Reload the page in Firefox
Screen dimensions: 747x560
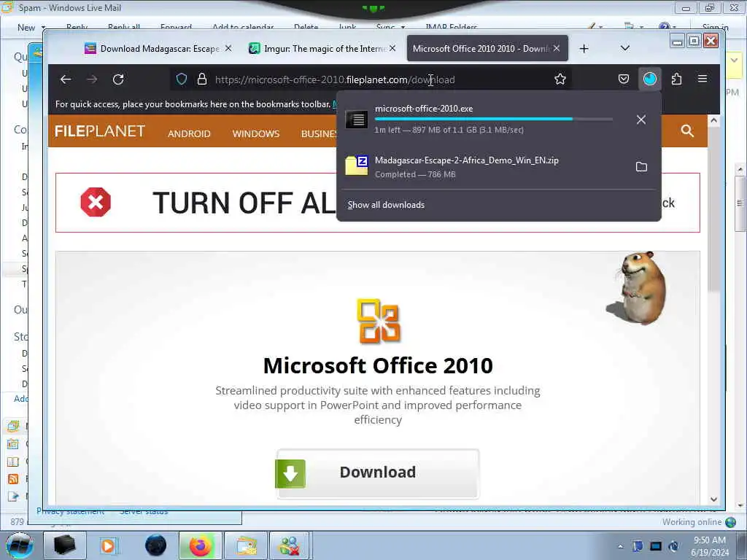click(x=118, y=79)
